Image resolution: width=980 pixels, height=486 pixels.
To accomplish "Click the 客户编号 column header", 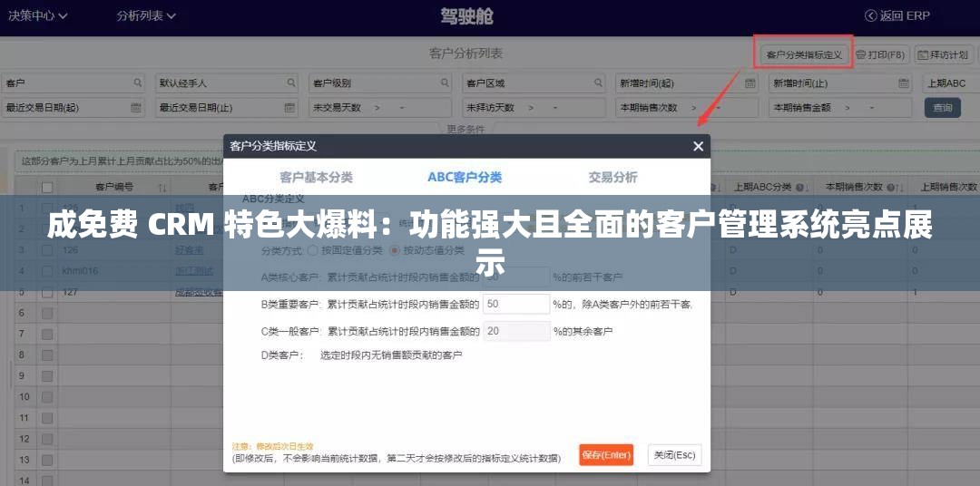I will coord(114,187).
